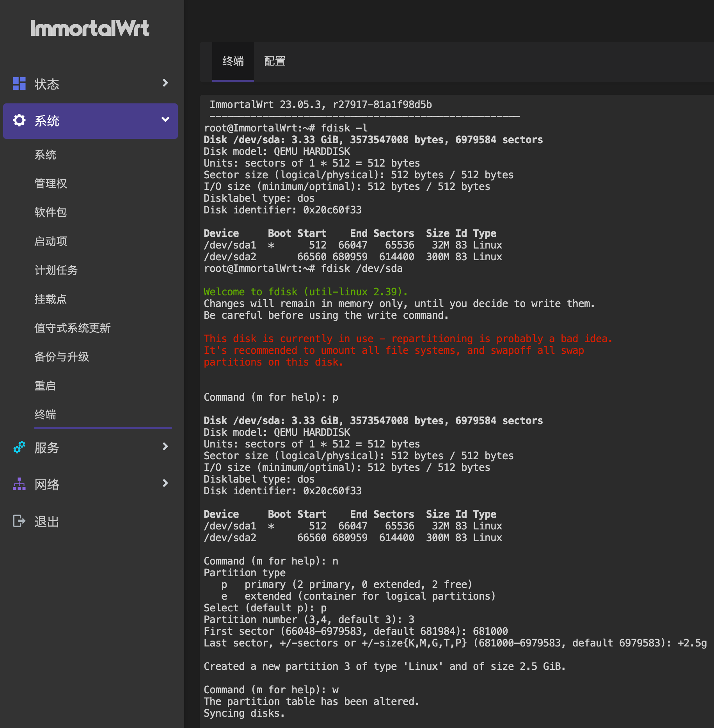
Task: Click 'Be careful before using the write command.'
Action: [x=326, y=315]
